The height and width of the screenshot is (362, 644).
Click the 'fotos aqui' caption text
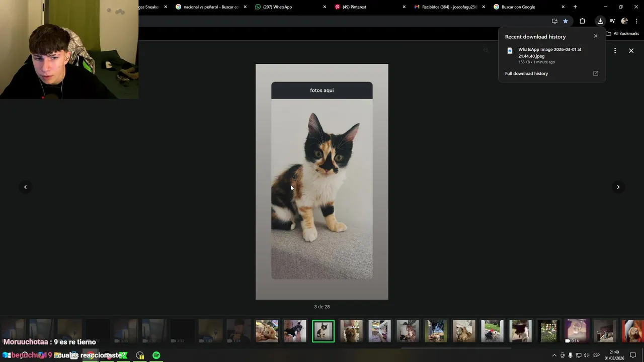pos(322,90)
